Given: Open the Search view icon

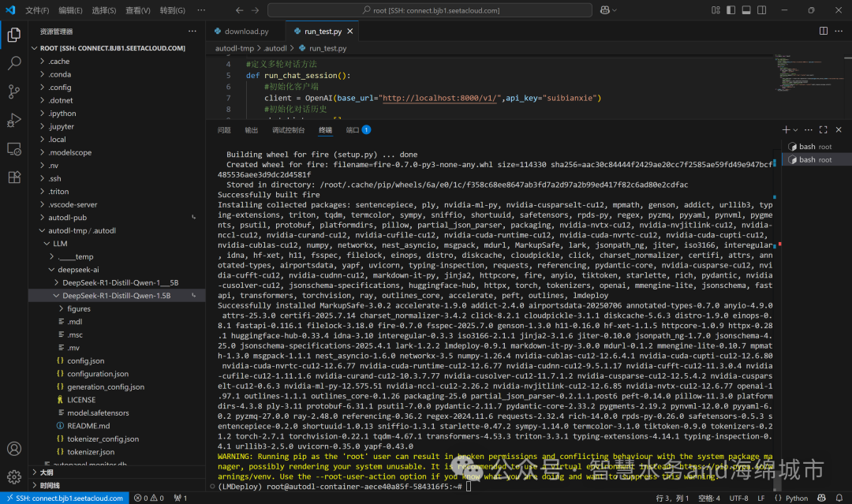Looking at the screenshot, I should [x=14, y=63].
